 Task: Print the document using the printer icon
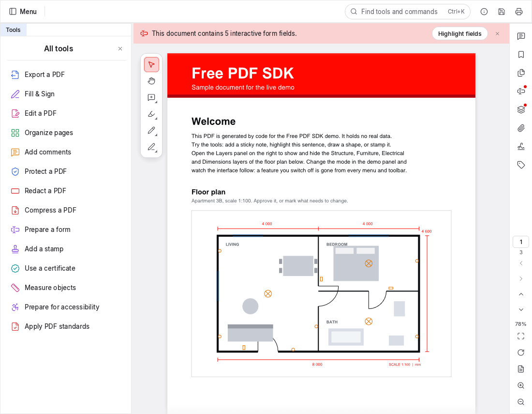(x=519, y=12)
